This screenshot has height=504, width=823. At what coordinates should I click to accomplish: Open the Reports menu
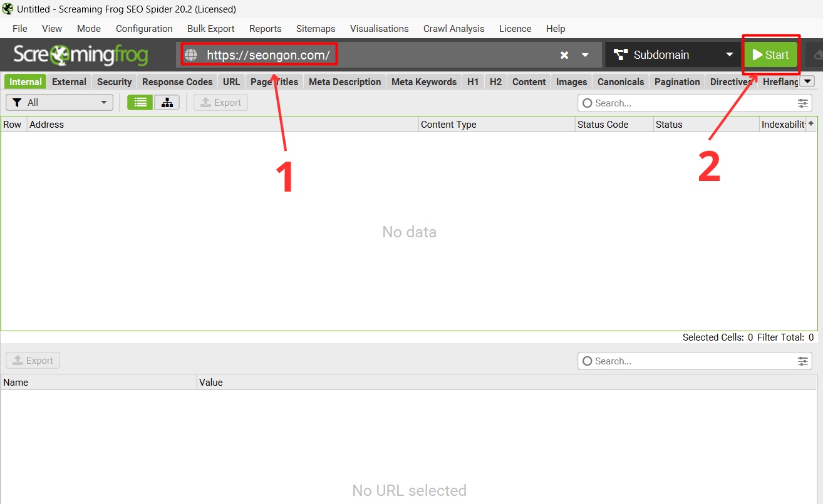click(x=266, y=29)
